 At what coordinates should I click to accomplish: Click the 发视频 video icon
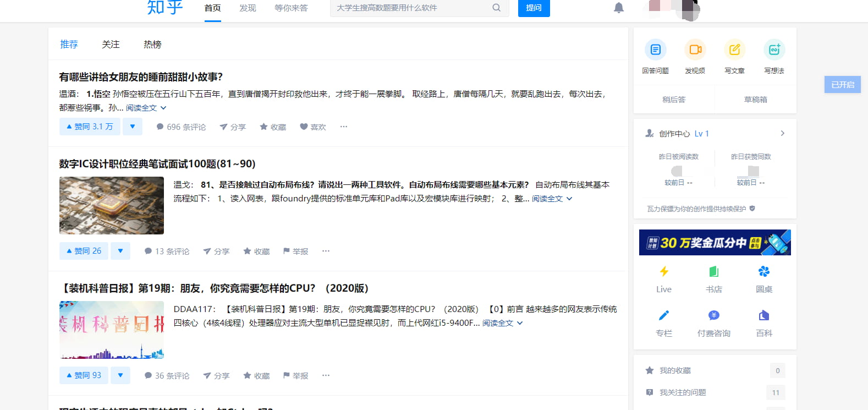coord(695,50)
